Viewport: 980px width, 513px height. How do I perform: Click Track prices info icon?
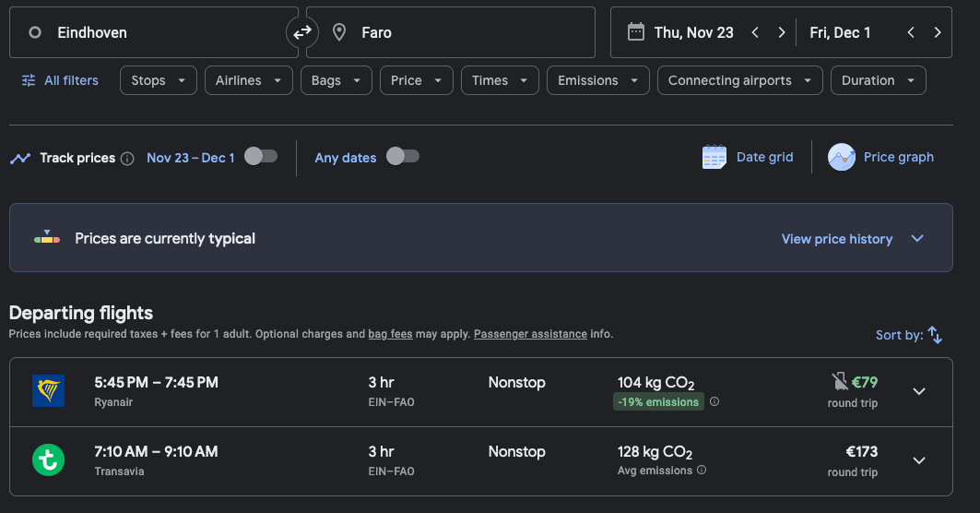pos(127,158)
